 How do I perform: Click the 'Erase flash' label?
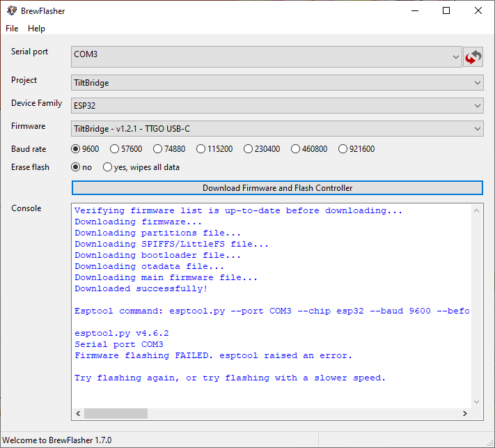tap(30, 167)
